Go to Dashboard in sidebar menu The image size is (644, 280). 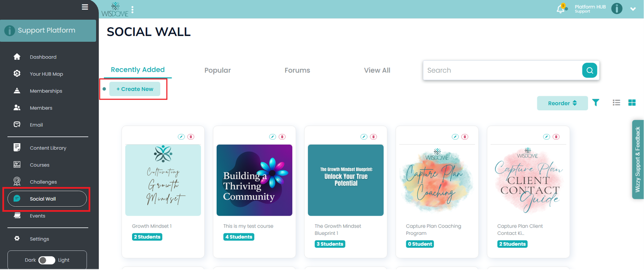click(x=43, y=57)
